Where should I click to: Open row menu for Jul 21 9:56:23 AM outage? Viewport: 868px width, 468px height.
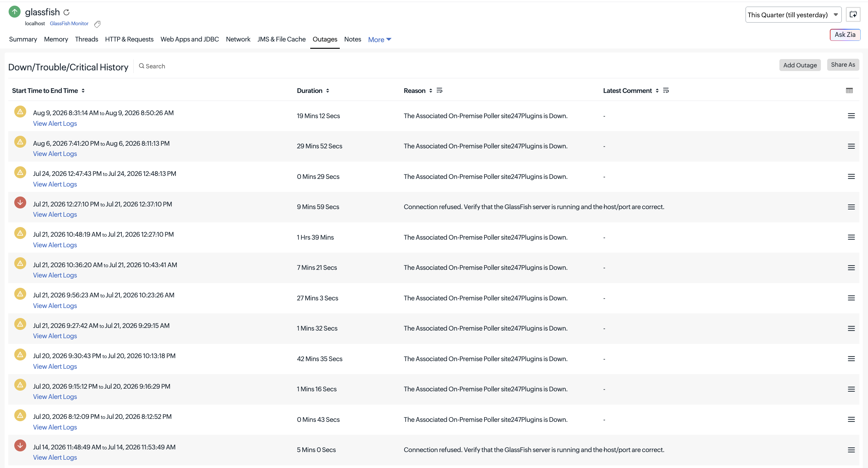(851, 298)
